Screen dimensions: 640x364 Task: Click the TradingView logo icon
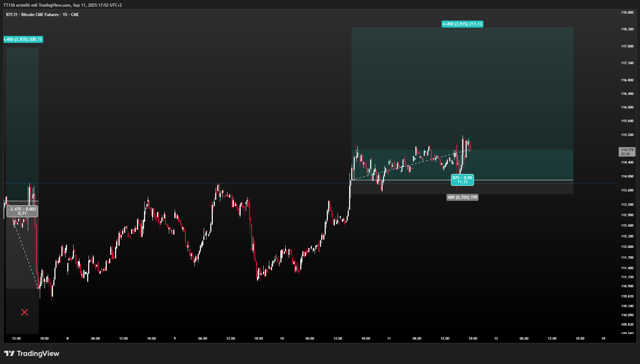point(9,354)
